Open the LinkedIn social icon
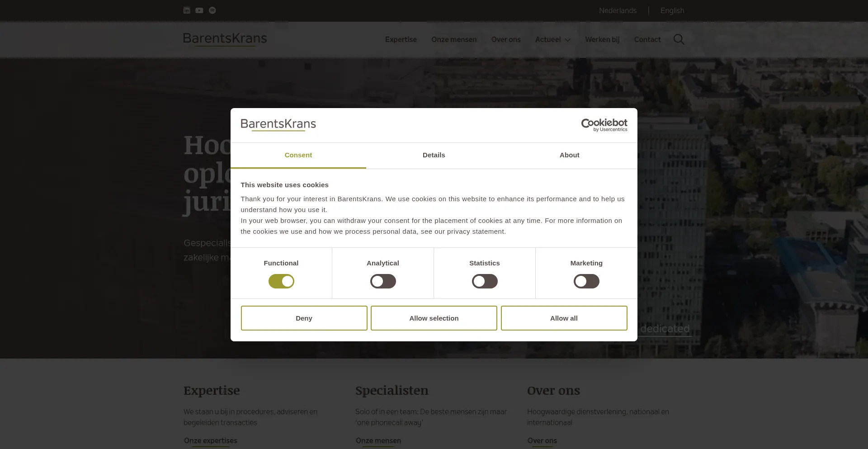The width and height of the screenshot is (868, 449). pyautogui.click(x=187, y=10)
